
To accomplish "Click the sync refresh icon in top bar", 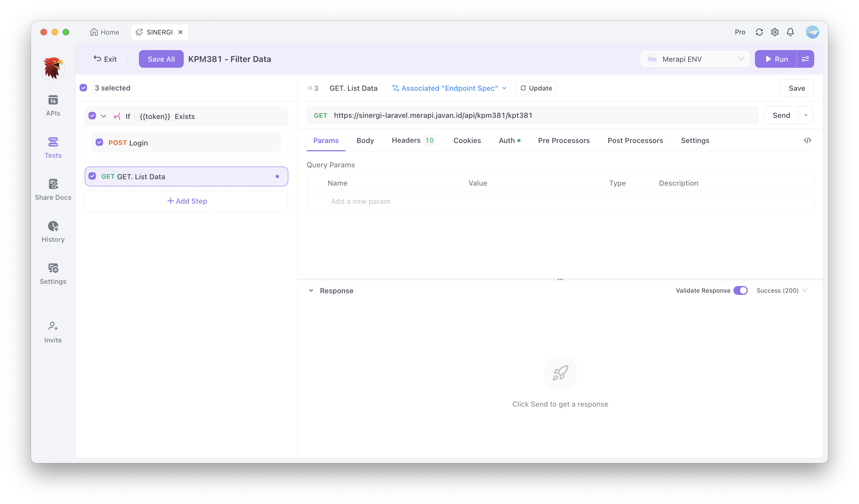I will 759,32.
